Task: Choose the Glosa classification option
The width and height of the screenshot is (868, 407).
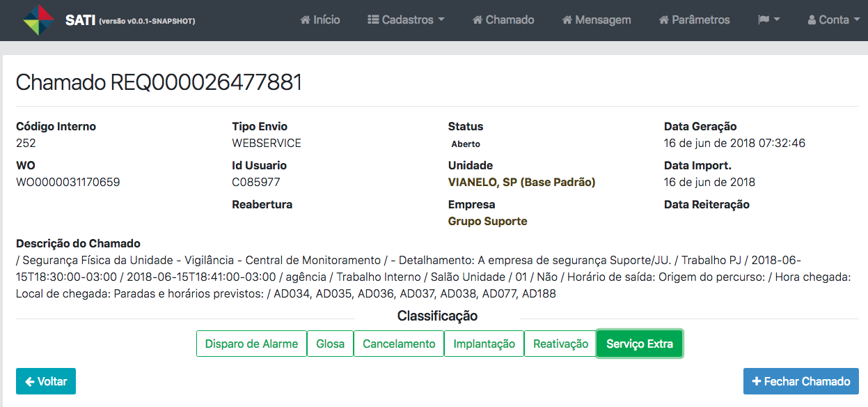Action: 330,344
